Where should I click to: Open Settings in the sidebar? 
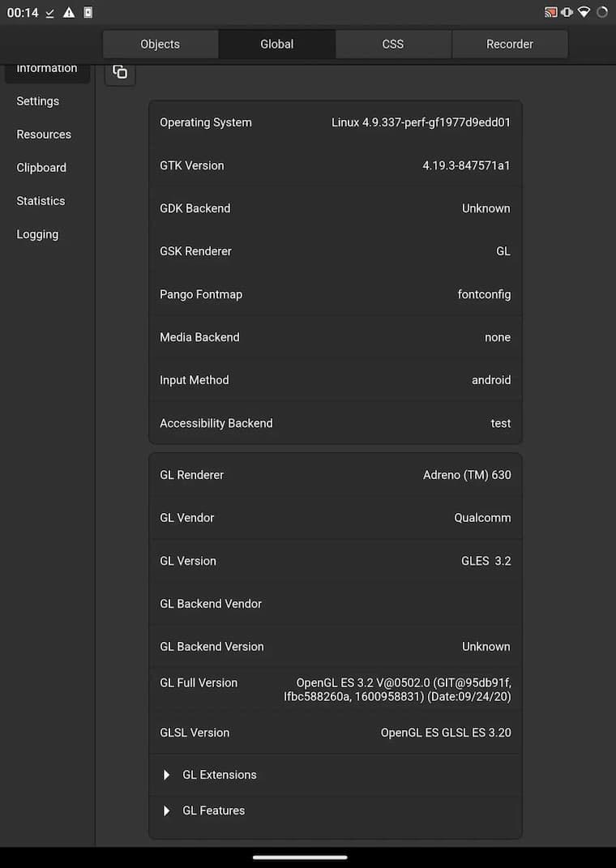point(38,101)
